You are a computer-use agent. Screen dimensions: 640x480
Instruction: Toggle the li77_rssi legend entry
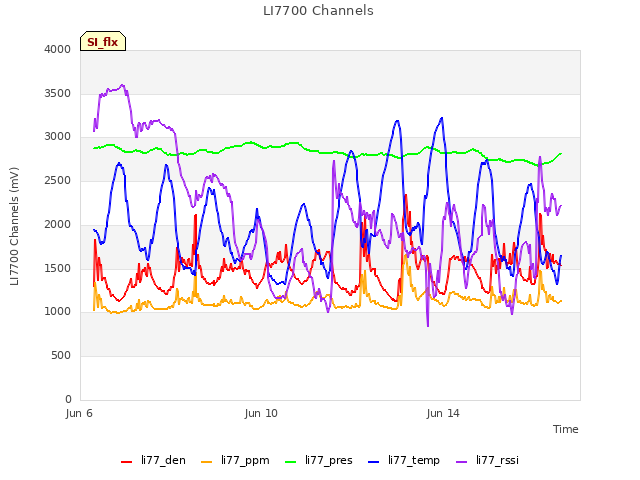(487, 460)
